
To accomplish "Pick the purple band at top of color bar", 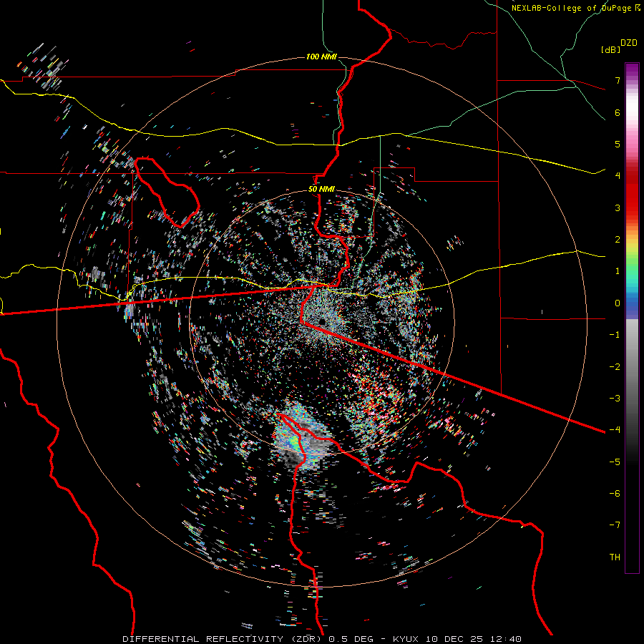I will [x=632, y=69].
